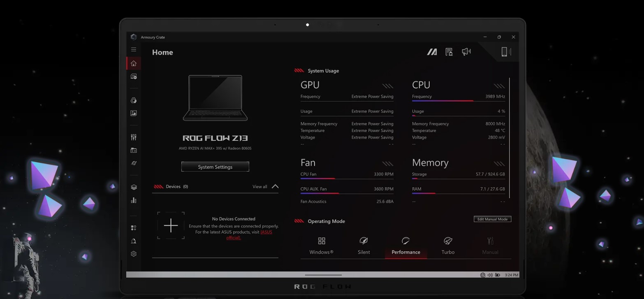Viewport: 644px width, 299px height.
Task: Open the tuning sliders sidebar icon
Action: click(133, 137)
